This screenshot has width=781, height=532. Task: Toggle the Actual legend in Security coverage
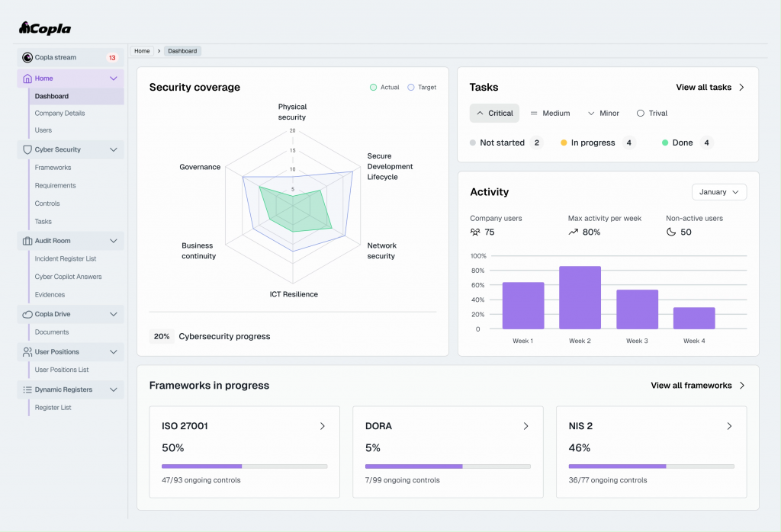click(x=384, y=87)
